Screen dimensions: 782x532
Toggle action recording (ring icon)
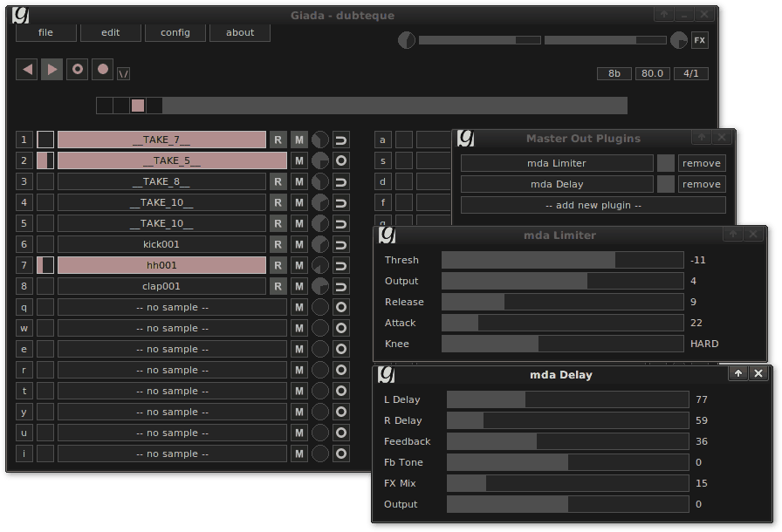(78, 69)
